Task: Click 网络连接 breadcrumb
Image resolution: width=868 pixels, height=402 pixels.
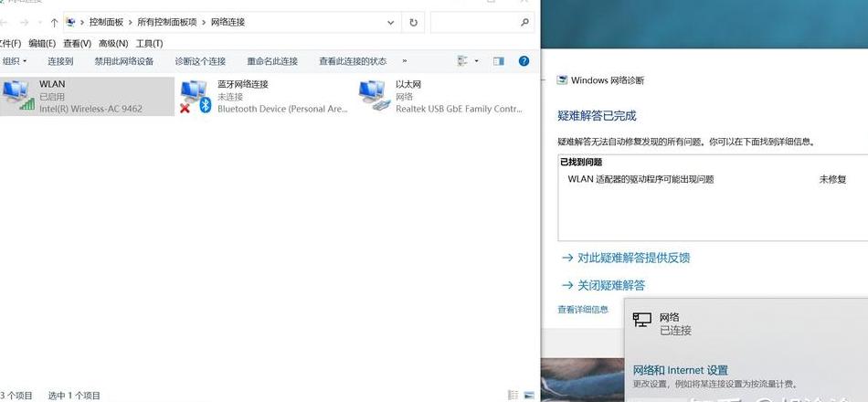Action: (x=228, y=22)
